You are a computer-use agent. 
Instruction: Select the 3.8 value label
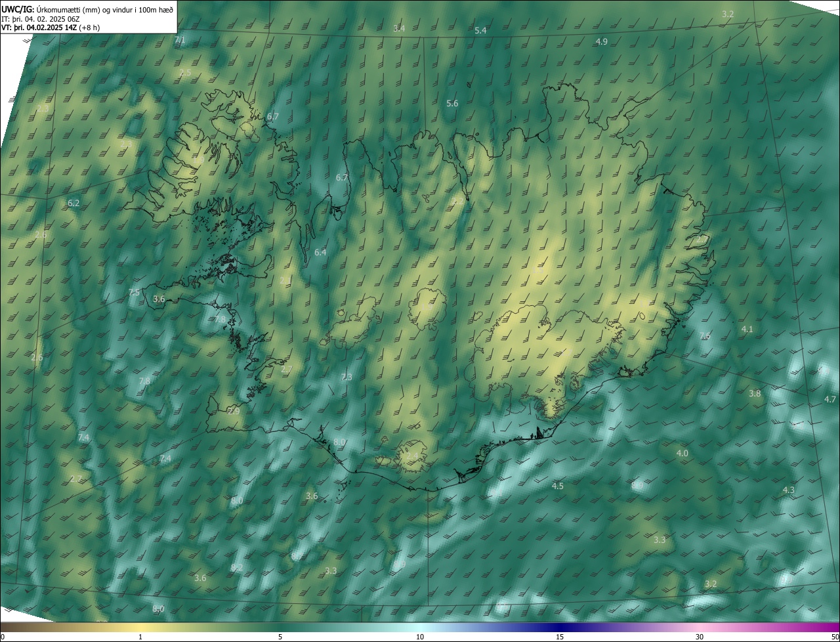[x=755, y=393]
